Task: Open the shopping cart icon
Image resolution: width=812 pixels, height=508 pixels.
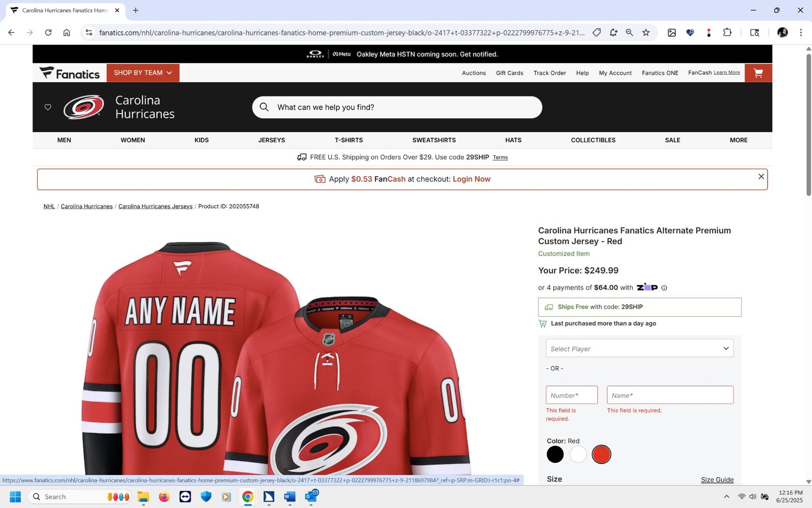Action: click(x=758, y=73)
